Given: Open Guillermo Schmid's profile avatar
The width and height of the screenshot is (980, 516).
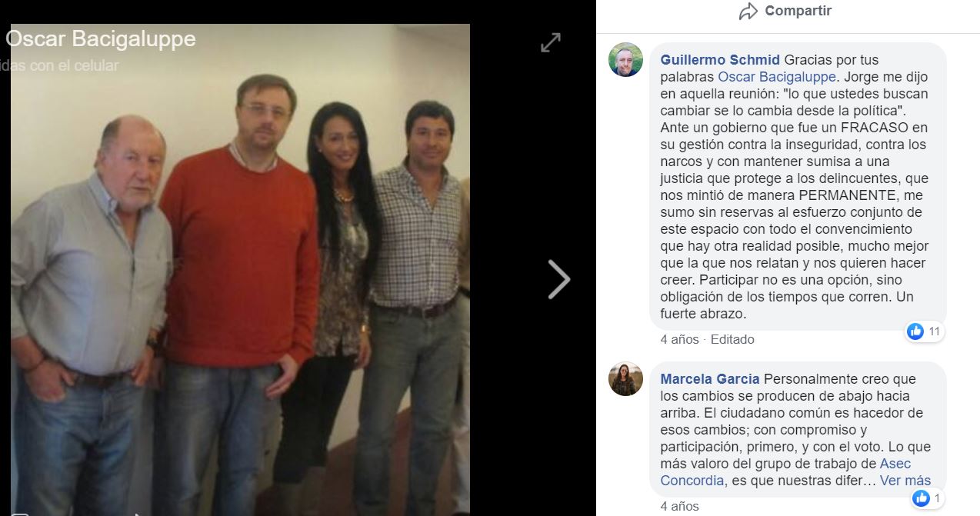Looking at the screenshot, I should pyautogui.click(x=625, y=60).
